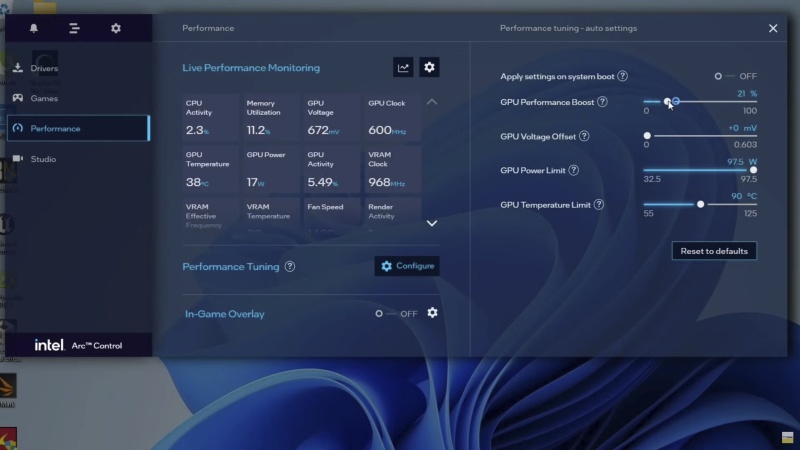
Task: Show help for Apply settings on system boot
Action: pos(622,76)
